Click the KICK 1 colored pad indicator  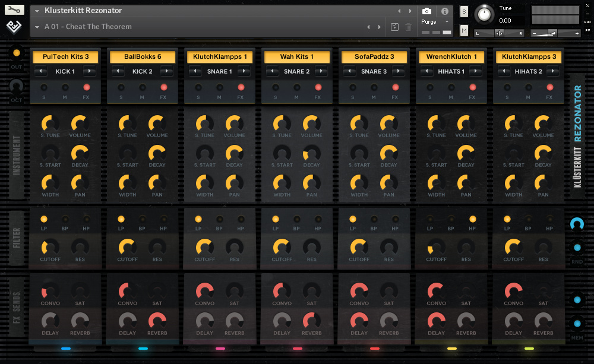pyautogui.click(x=65, y=349)
